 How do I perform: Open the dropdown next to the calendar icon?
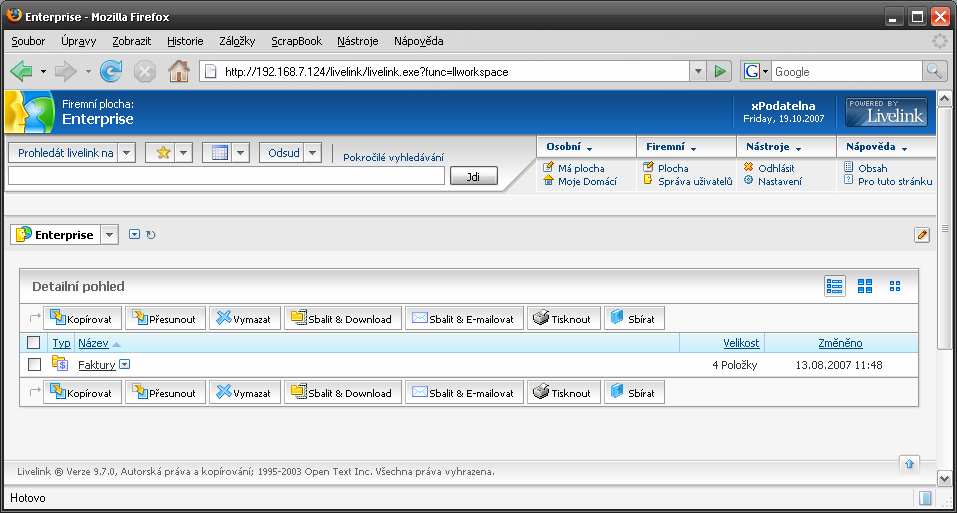pos(241,152)
